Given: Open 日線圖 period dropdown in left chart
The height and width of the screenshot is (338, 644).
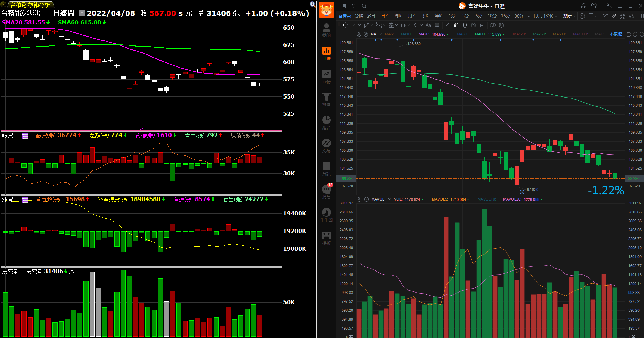Looking at the screenshot, I should [82, 13].
